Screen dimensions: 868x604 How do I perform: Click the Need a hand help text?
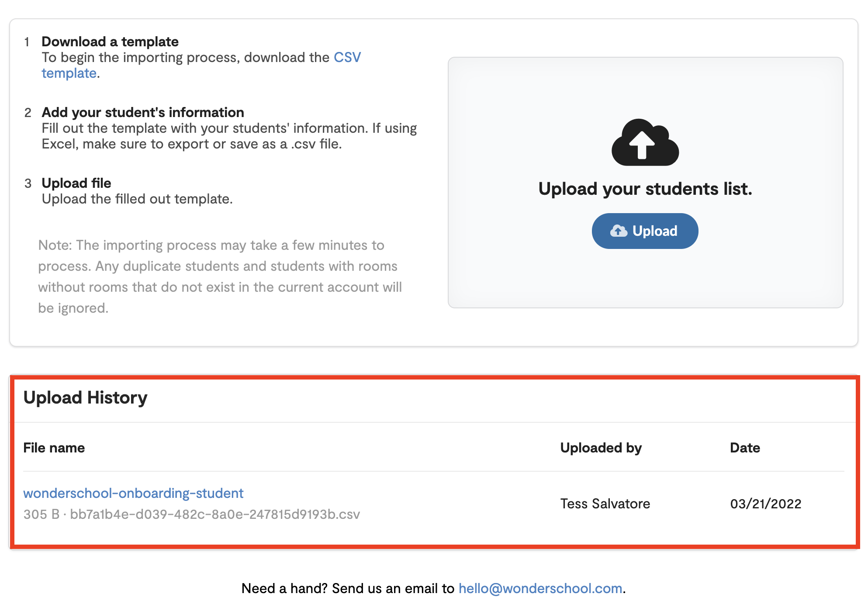point(348,588)
